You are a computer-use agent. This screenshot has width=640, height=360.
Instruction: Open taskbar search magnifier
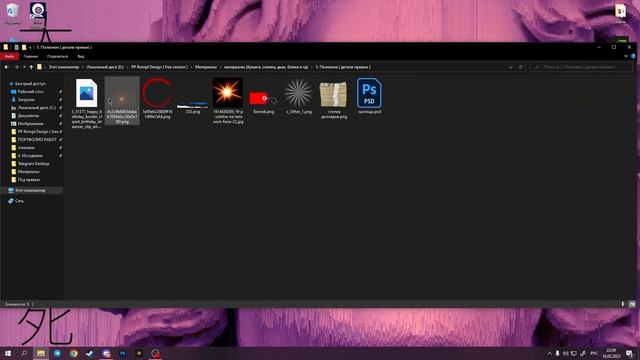coord(24,353)
